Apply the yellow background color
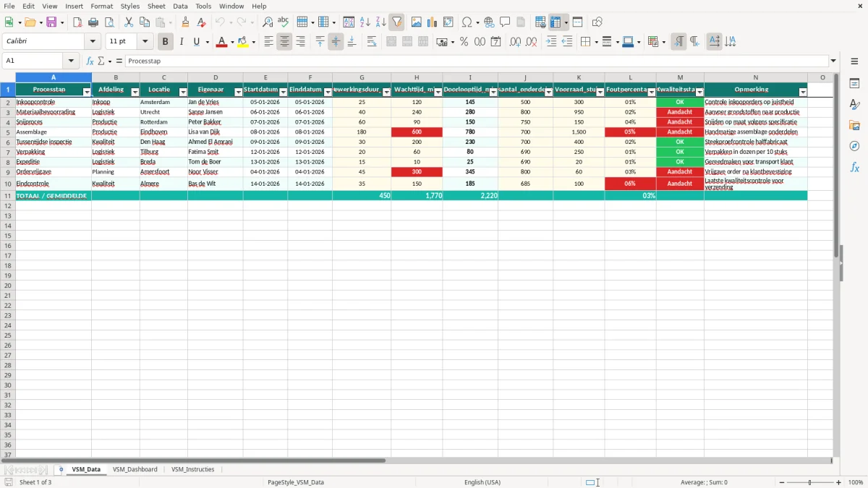This screenshot has width=868, height=488. click(242, 42)
